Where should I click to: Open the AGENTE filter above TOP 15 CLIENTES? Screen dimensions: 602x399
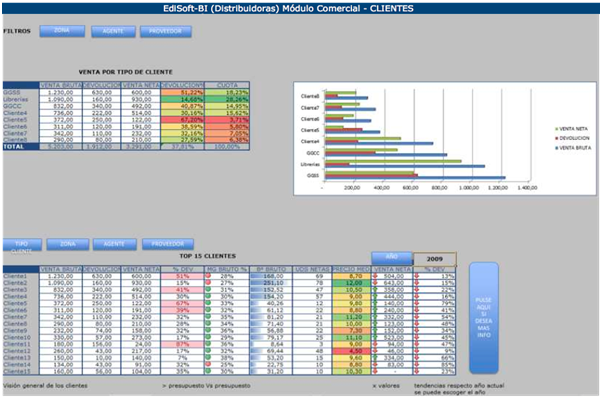[x=114, y=244]
